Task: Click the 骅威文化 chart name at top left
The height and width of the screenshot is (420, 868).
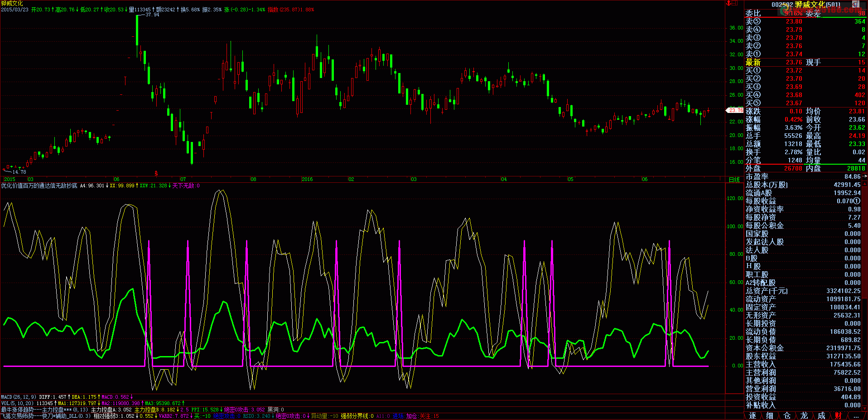Action: (12, 3)
